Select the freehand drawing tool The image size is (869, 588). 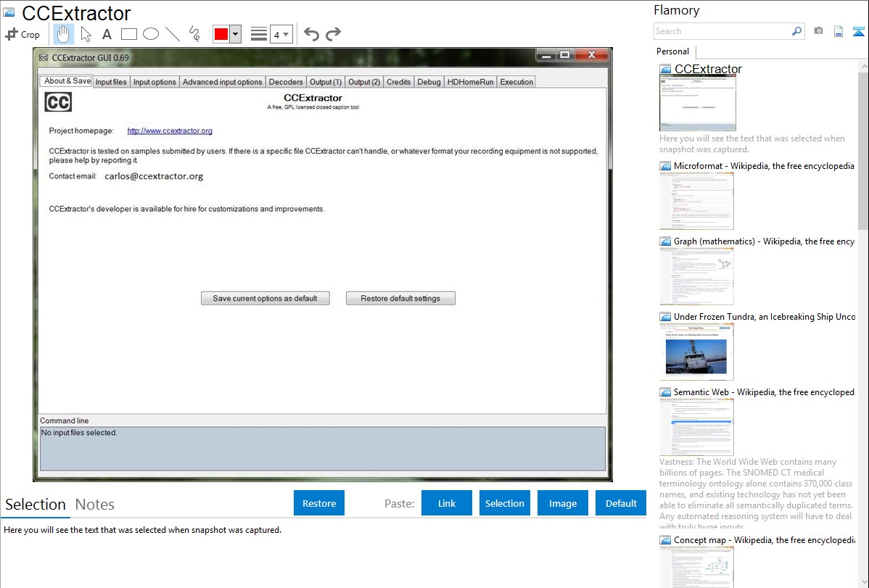(194, 34)
